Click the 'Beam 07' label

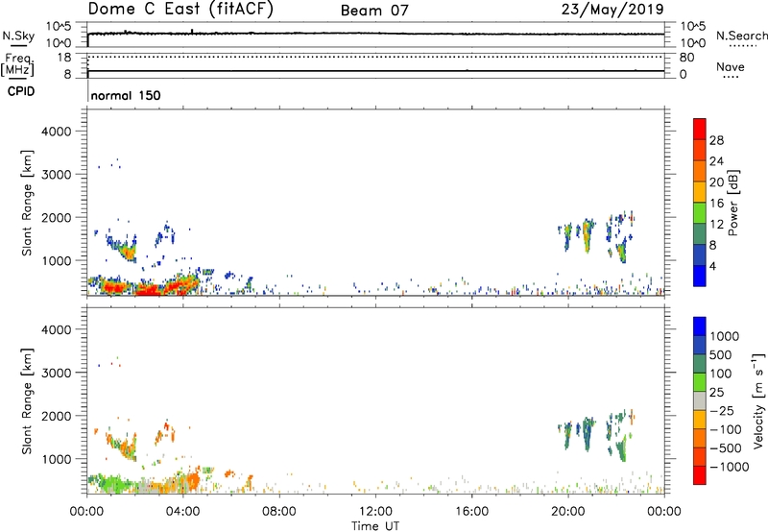click(x=374, y=11)
